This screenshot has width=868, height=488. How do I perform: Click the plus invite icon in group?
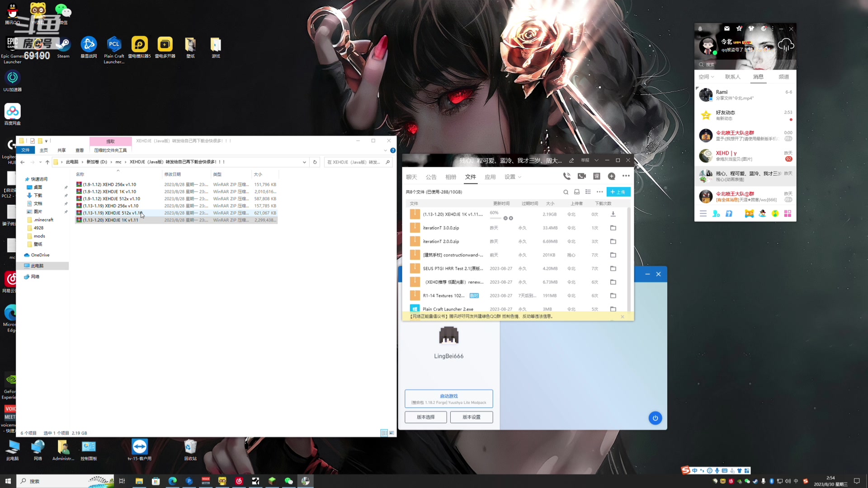coord(611,176)
